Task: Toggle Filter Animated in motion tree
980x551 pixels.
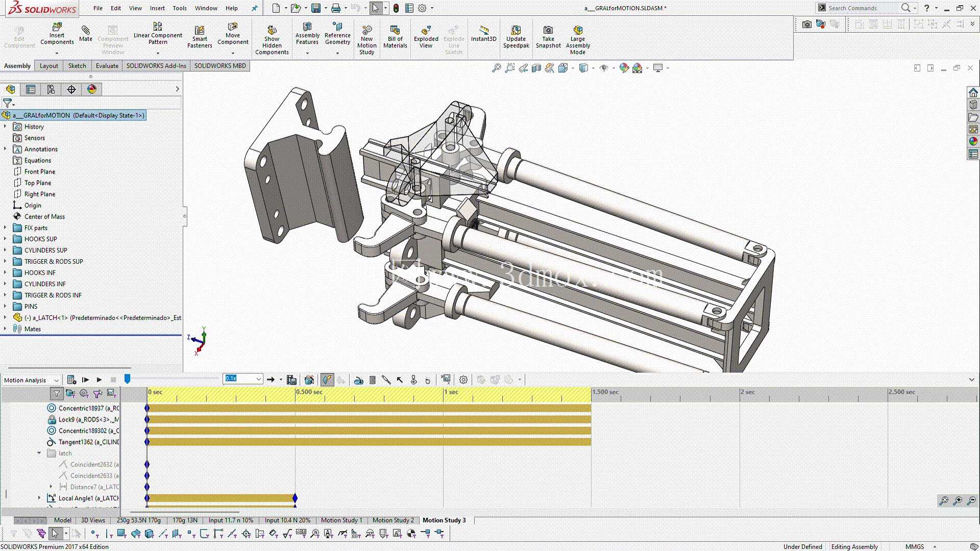Action: point(70,393)
